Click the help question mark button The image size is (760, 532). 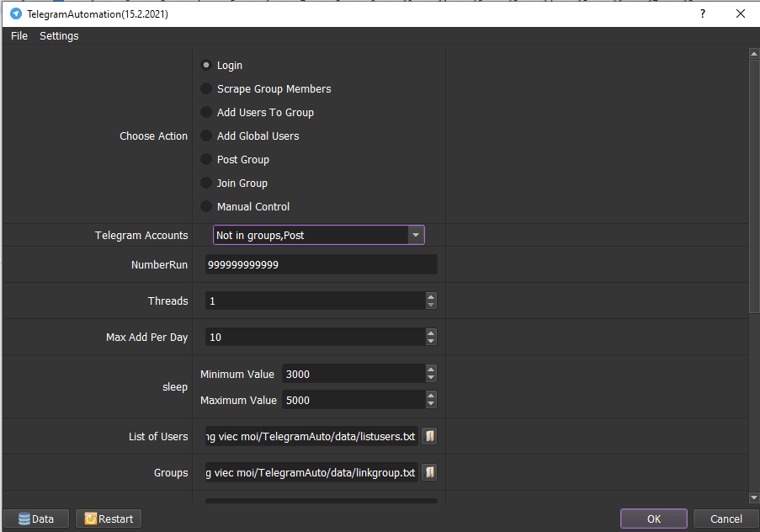(702, 13)
